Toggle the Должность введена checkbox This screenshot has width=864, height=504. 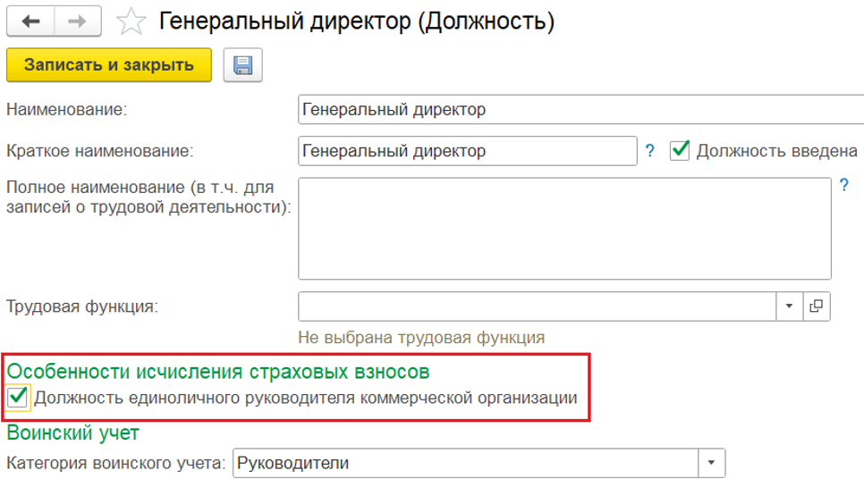pyautogui.click(x=680, y=150)
